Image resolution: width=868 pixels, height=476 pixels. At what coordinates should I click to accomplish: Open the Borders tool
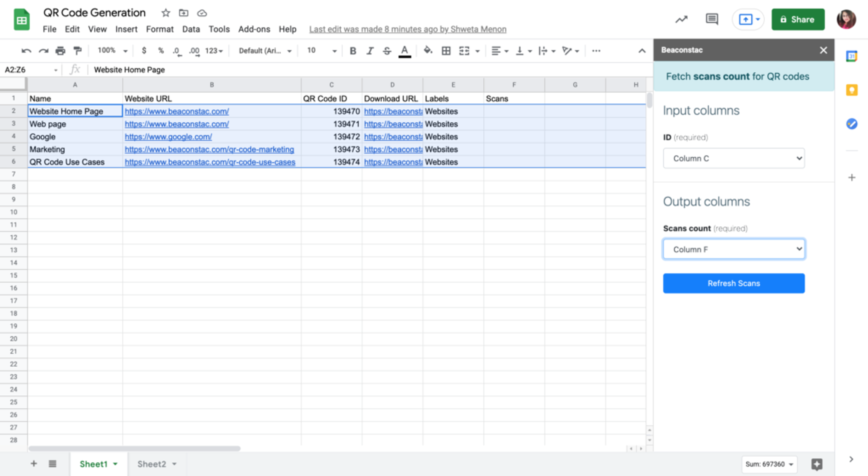pyautogui.click(x=446, y=51)
